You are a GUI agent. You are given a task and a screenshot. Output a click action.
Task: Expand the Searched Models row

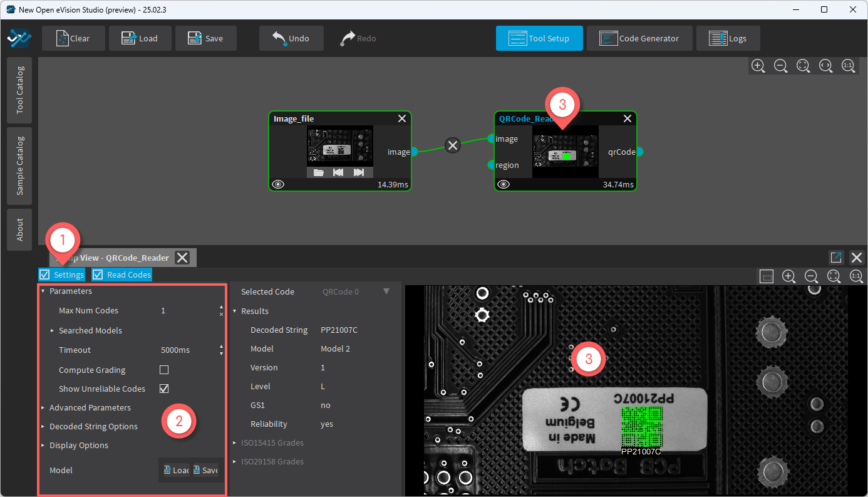pos(53,330)
